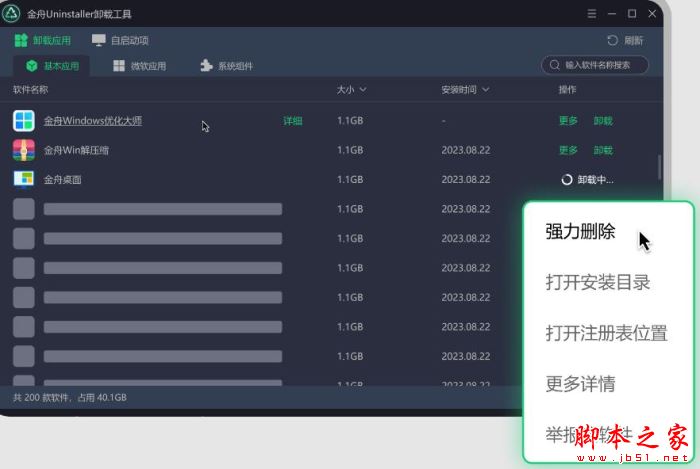Click 更多 for 金舟Windows优化大师
The width and height of the screenshot is (700, 469).
point(568,121)
